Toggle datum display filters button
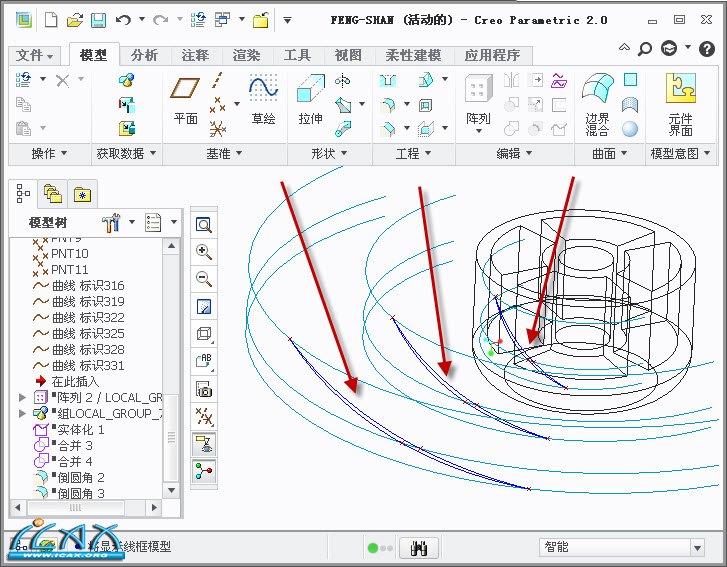 click(204, 417)
